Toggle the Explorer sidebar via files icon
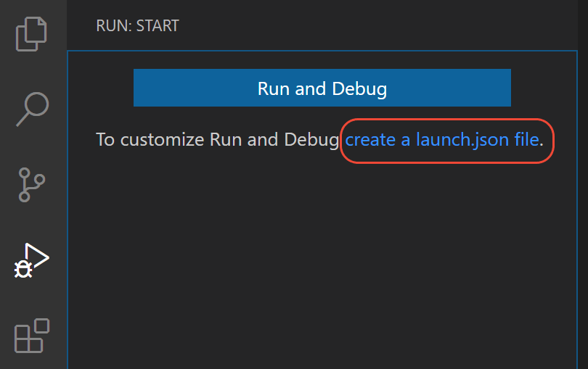The image size is (588, 369). (x=32, y=33)
